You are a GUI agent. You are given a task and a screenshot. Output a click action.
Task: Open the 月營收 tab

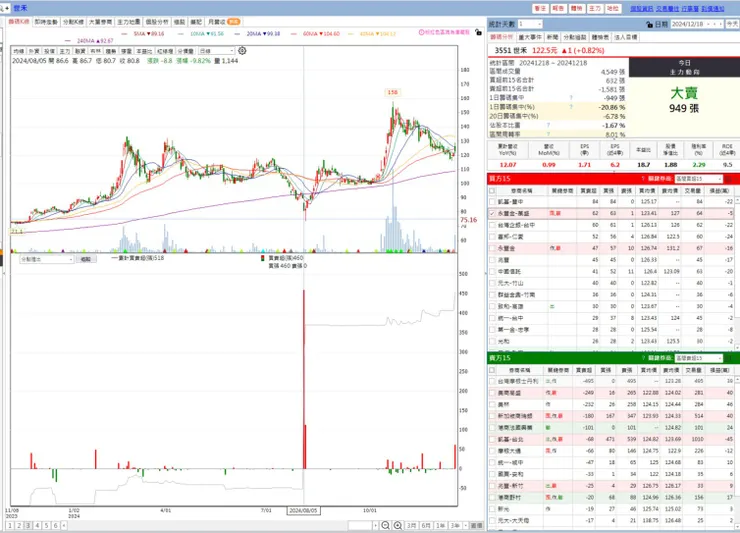pos(224,22)
